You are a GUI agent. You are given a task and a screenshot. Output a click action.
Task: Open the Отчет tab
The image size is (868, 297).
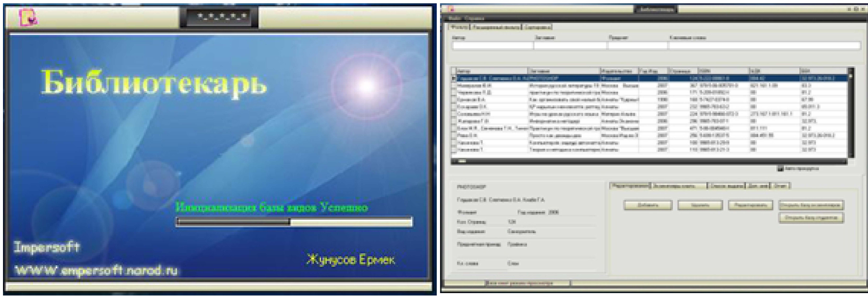pos(780,186)
